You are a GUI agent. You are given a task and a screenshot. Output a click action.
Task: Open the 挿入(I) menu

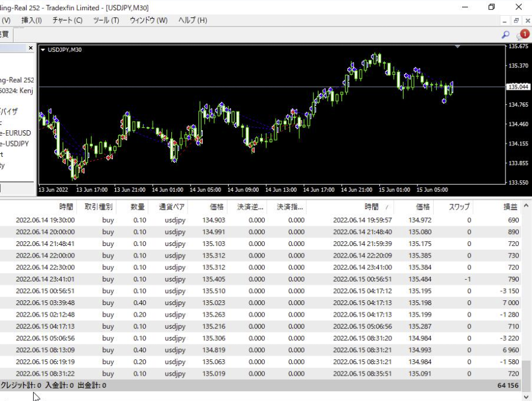[31, 21]
